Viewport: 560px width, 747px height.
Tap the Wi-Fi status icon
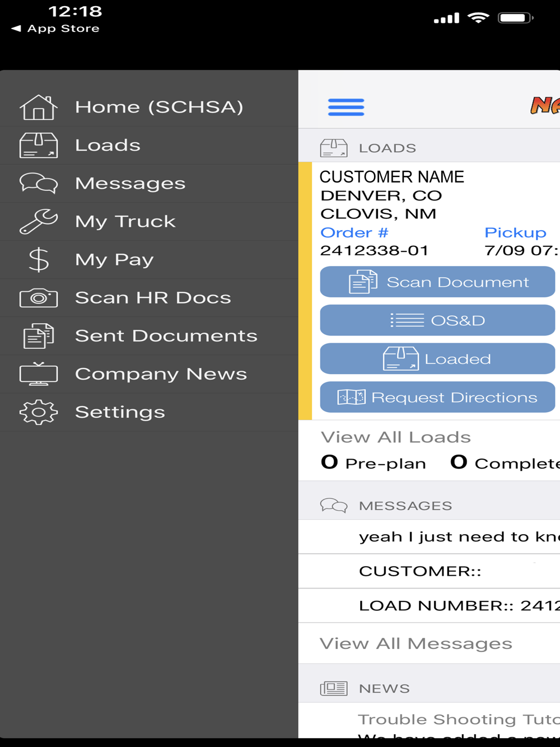click(478, 18)
